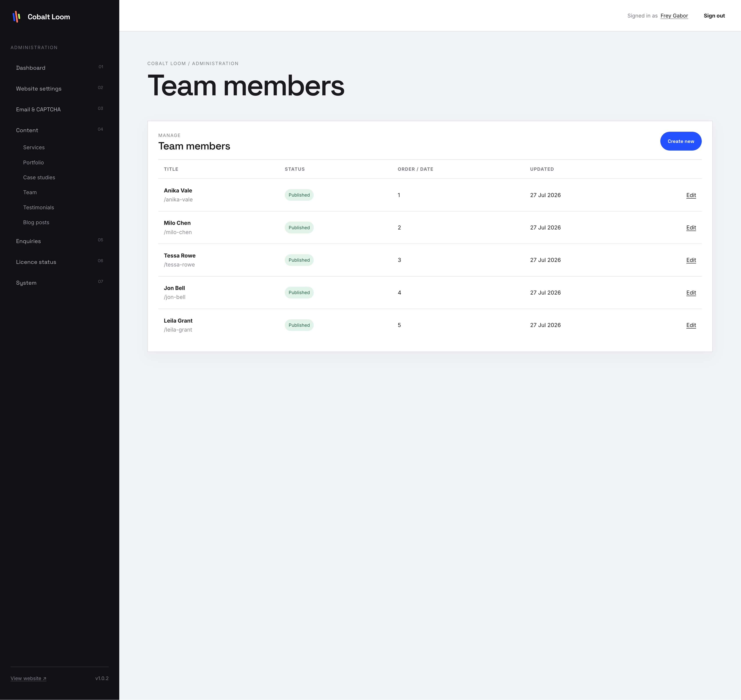Click the UPDATED column header
This screenshot has height=700, width=741.
542,169
